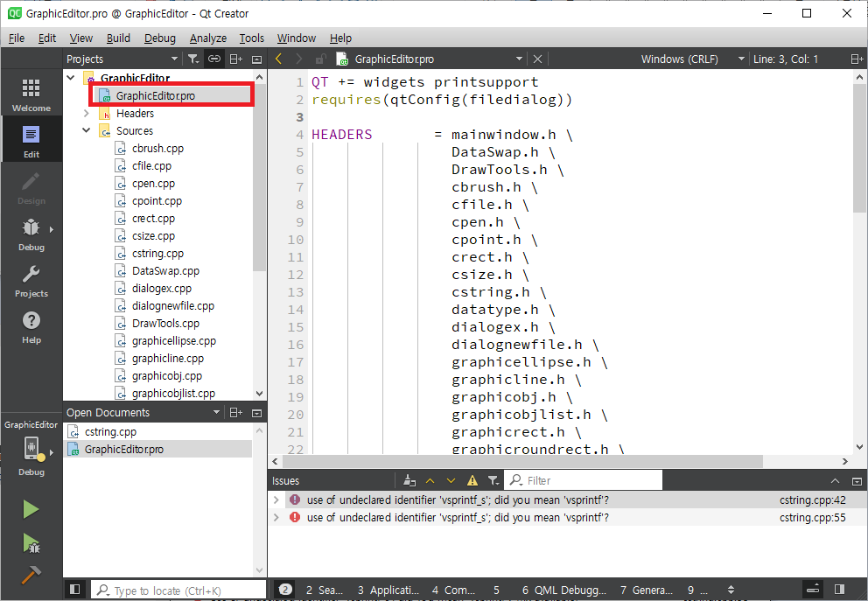Open the Build menu

click(x=118, y=38)
